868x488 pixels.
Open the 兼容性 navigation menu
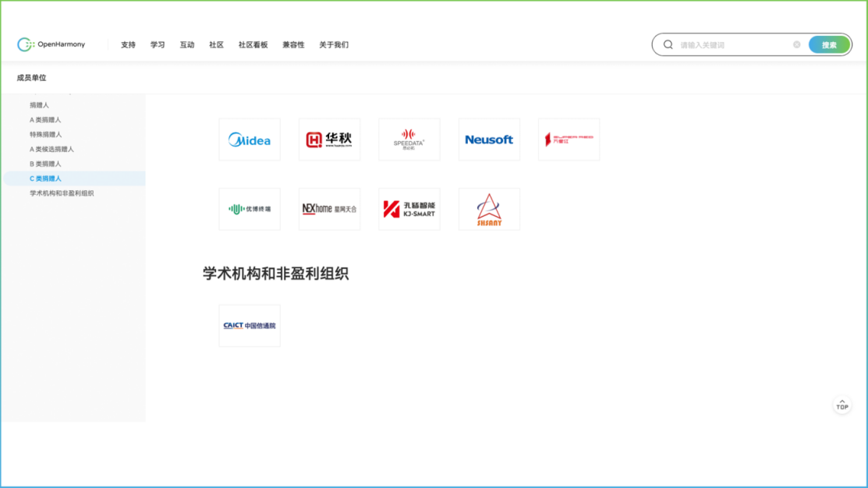(293, 44)
